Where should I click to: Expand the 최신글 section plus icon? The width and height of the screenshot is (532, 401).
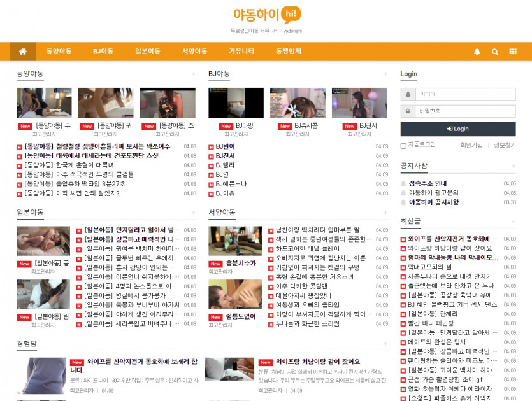tap(513, 222)
